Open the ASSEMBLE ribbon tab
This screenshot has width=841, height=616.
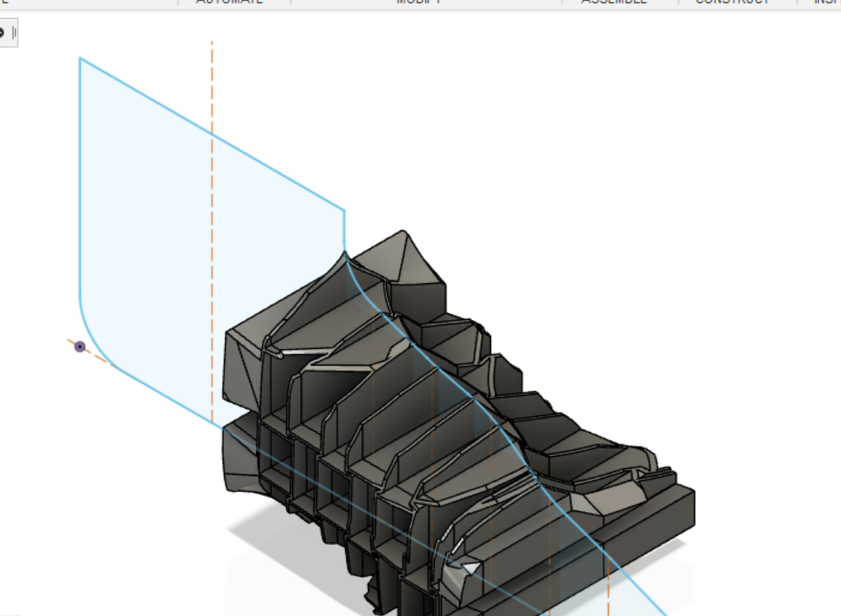pos(613,3)
